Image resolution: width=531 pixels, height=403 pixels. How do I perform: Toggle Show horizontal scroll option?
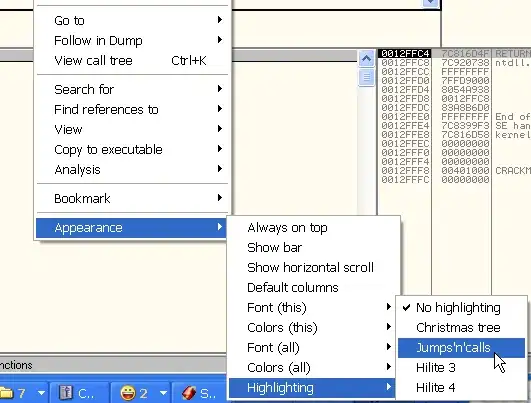tap(313, 268)
